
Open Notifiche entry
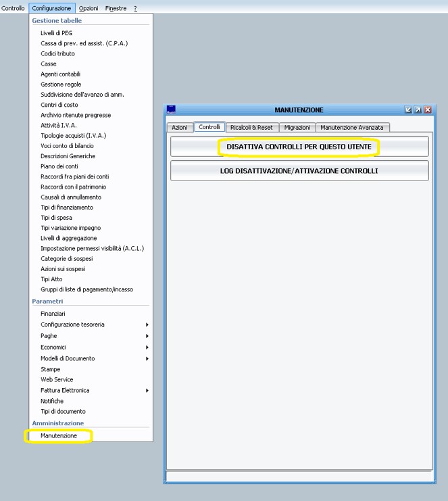(x=52, y=401)
